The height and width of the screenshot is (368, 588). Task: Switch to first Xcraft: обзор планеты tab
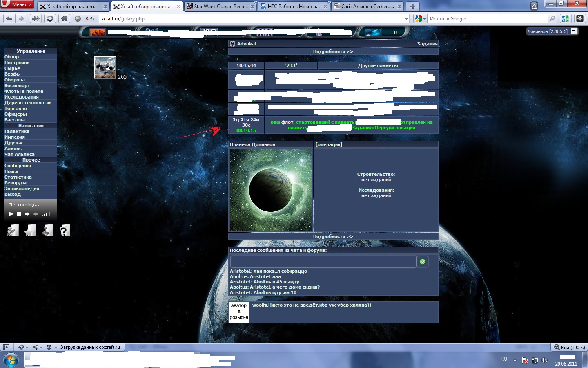pyautogui.click(x=73, y=7)
